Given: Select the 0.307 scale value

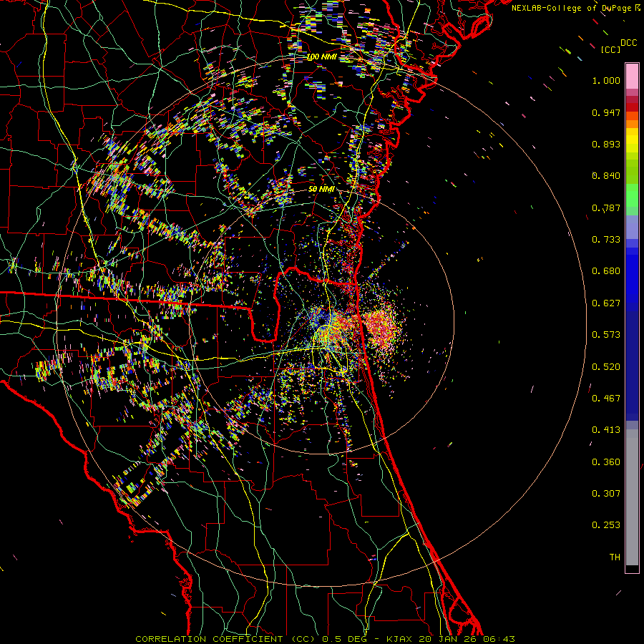Looking at the screenshot, I should pos(606,494).
